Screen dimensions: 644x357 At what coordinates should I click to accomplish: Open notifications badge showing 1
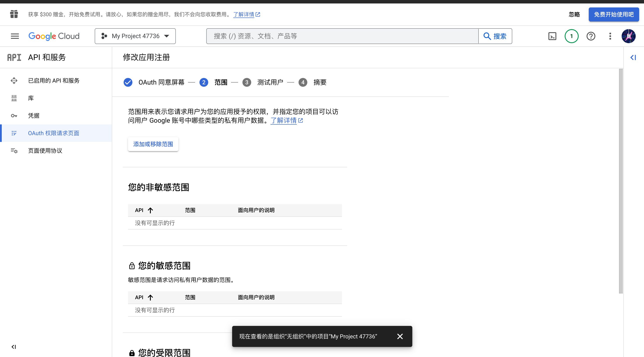pos(571,36)
